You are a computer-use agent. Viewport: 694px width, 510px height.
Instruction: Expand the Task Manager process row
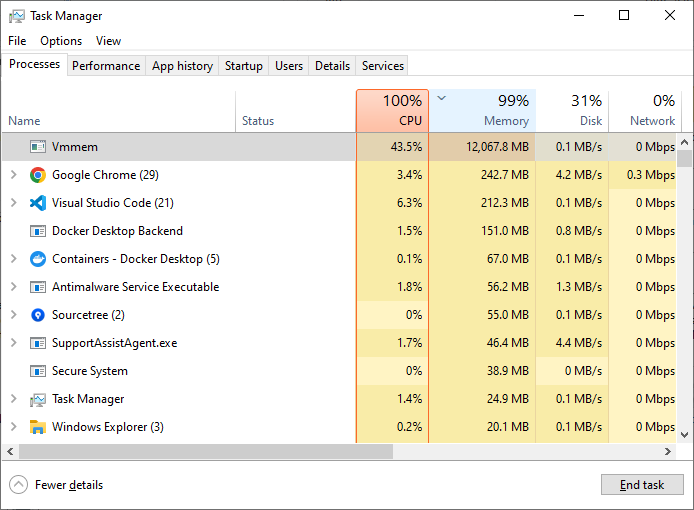[x=14, y=399]
